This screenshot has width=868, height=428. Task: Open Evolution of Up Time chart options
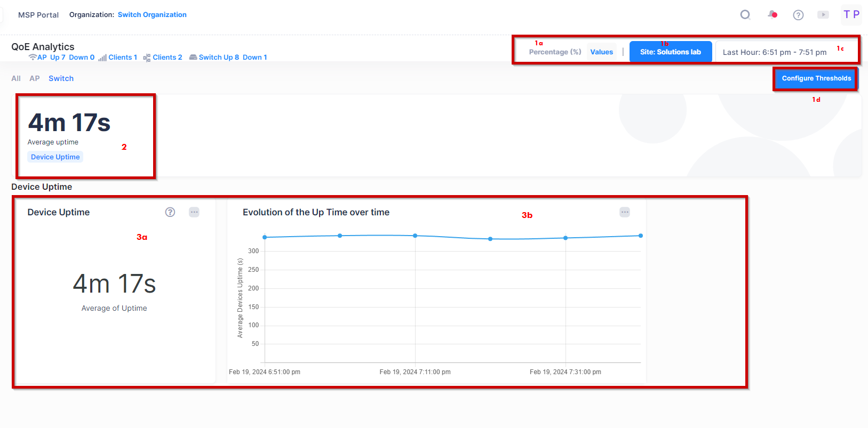pyautogui.click(x=625, y=212)
